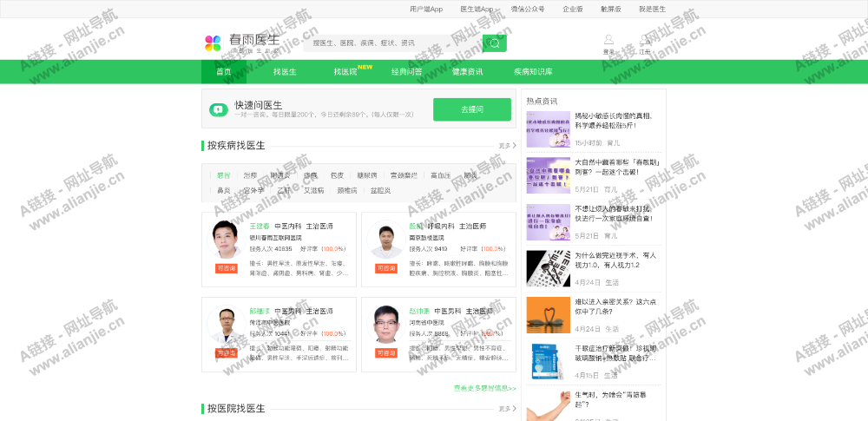Open the 找医生 navigation tab
The width and height of the screenshot is (868, 421).
point(285,72)
